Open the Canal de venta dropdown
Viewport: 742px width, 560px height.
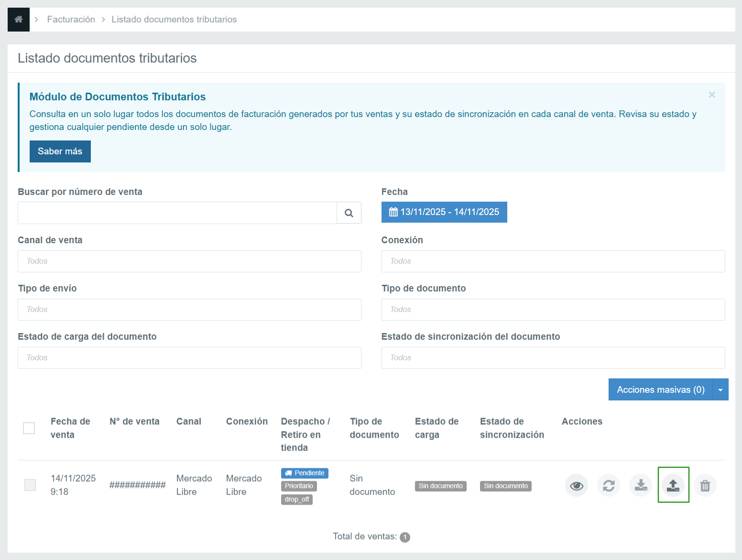[189, 261]
